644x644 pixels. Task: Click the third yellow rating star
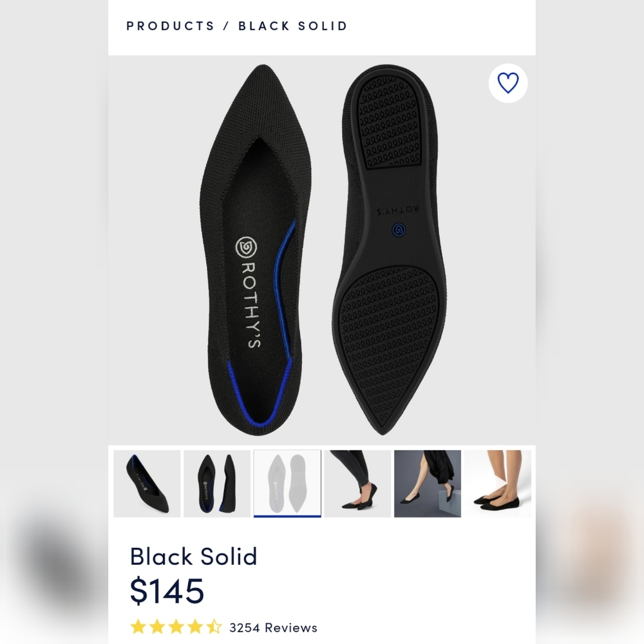point(176,627)
